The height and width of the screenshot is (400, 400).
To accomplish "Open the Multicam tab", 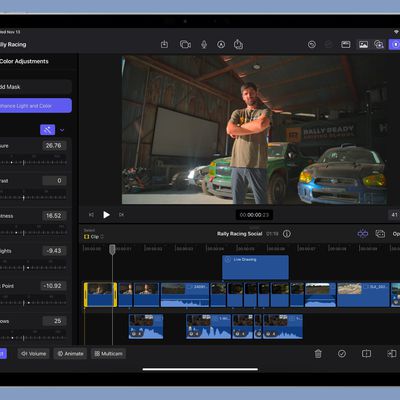I will click(x=108, y=354).
